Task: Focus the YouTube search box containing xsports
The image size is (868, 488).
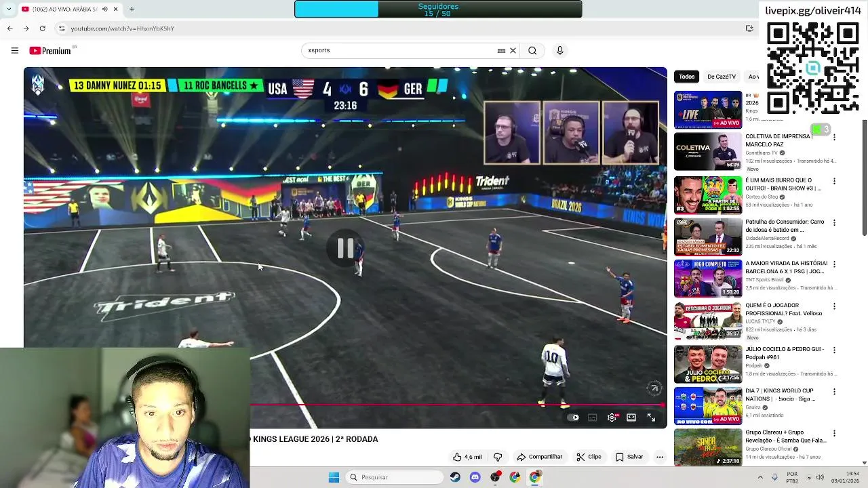Action: 400,50
